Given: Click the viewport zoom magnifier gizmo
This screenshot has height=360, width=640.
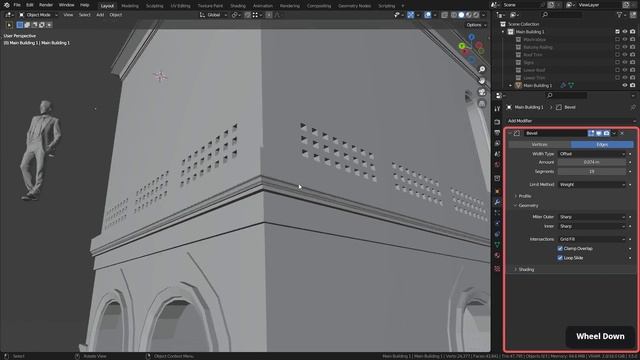Looking at the screenshot, I should [x=482, y=69].
